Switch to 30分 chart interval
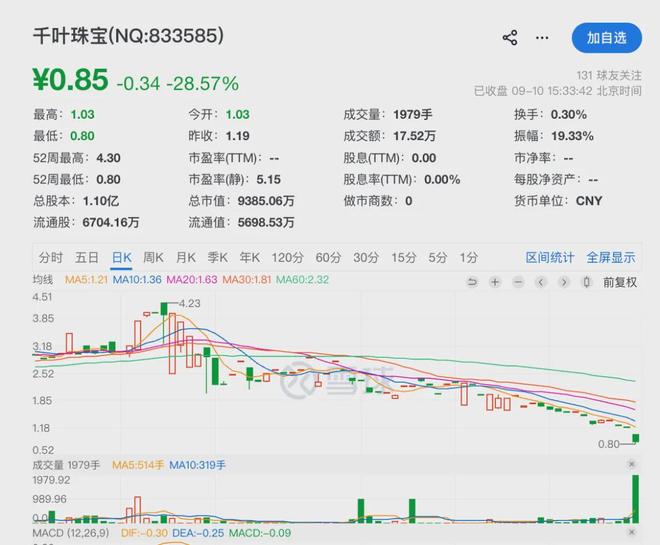 point(366,257)
